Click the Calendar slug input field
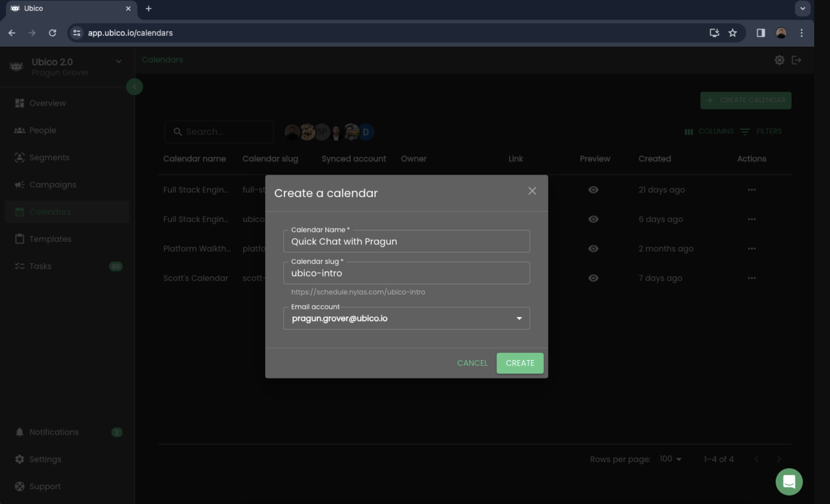 point(406,273)
